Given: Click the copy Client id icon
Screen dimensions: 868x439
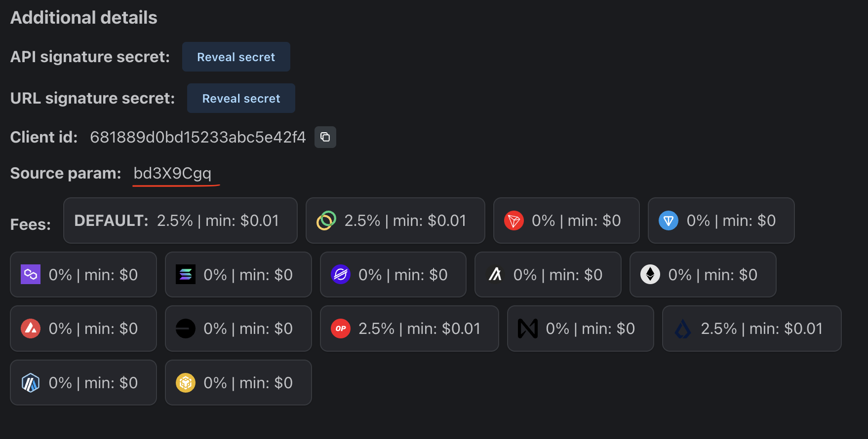Looking at the screenshot, I should pos(325,137).
